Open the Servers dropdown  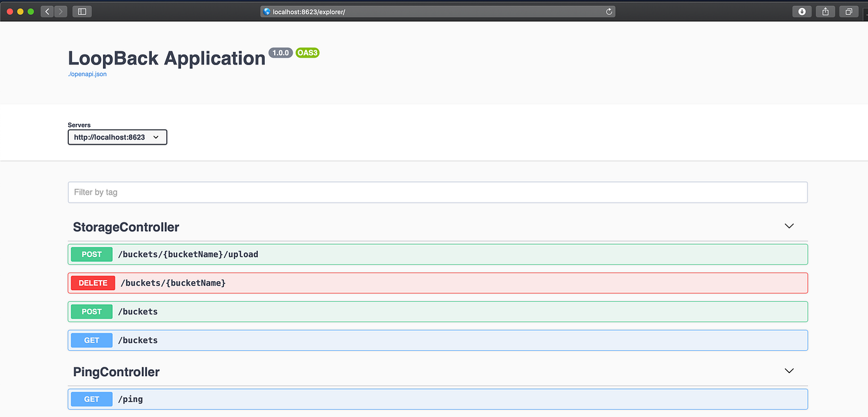point(117,137)
